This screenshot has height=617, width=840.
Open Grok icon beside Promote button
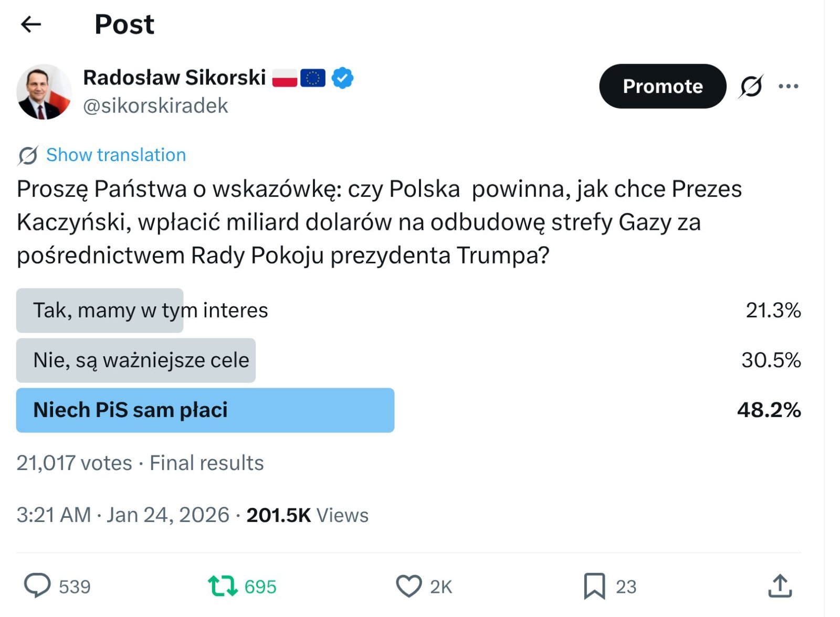(x=751, y=86)
